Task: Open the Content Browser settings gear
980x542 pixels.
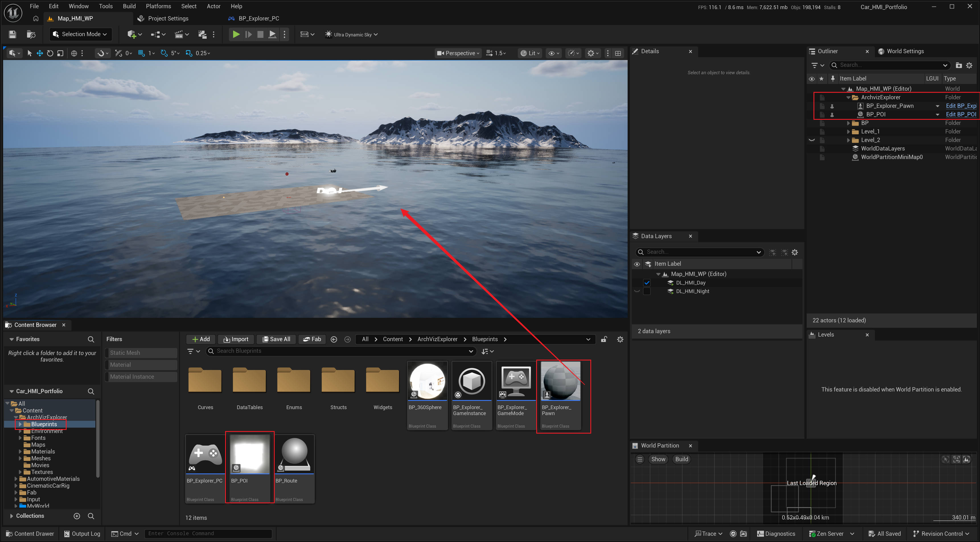Action: [x=620, y=339]
